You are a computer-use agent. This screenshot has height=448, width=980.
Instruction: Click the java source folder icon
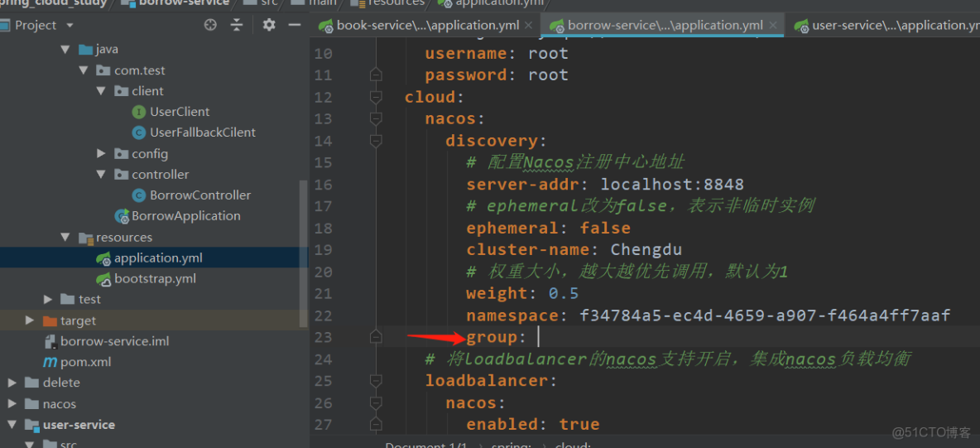pos(85,50)
